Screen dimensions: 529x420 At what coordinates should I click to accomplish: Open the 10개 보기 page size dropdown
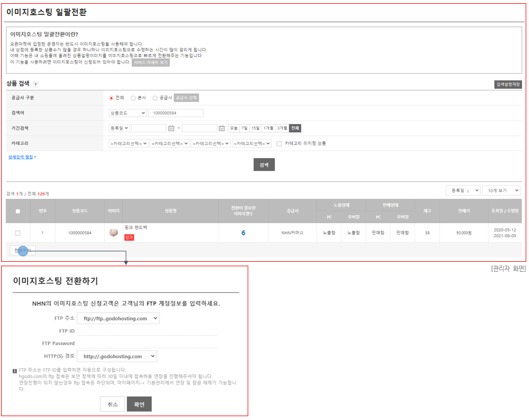click(501, 191)
